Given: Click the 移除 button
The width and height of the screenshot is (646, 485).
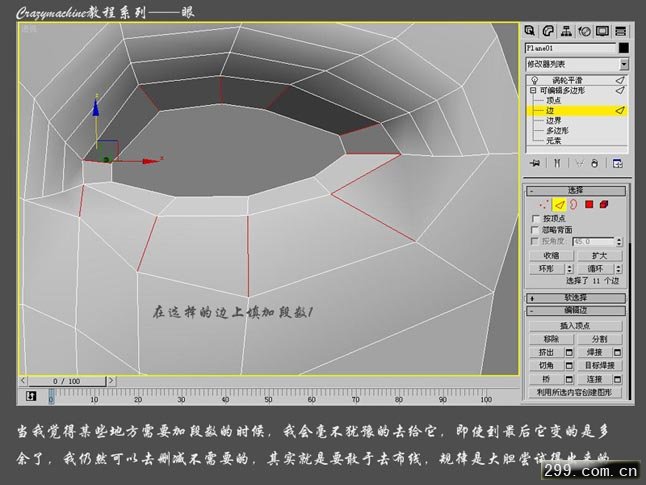Looking at the screenshot, I should [x=551, y=340].
